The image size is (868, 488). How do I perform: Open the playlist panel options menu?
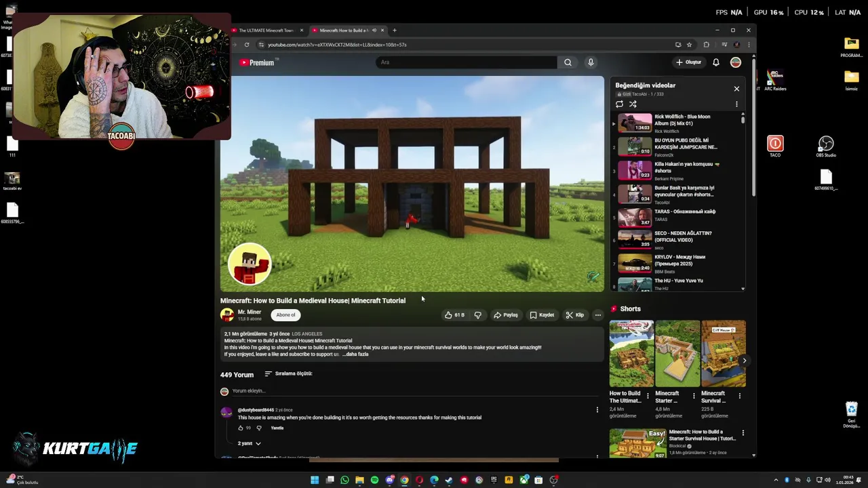click(x=736, y=104)
